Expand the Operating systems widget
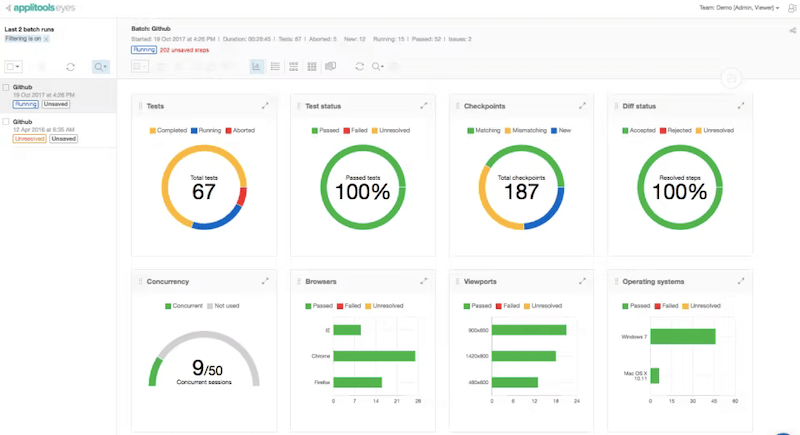 tap(741, 281)
